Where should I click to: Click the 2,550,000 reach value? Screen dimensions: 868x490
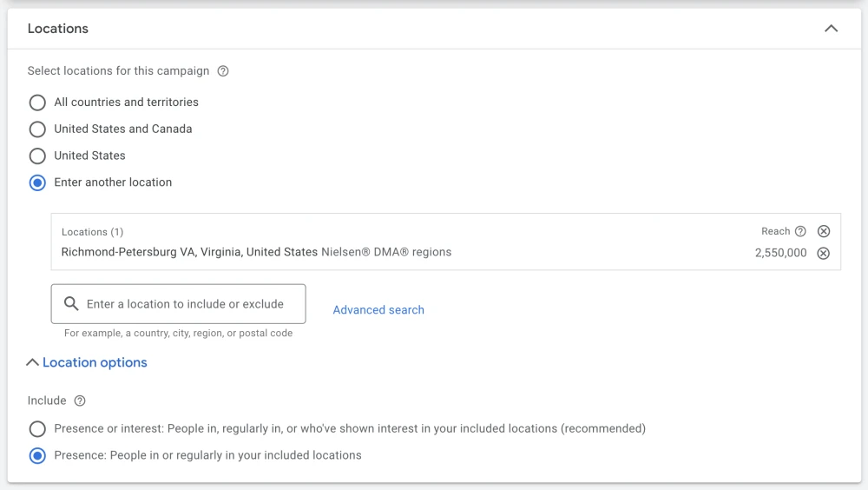[x=780, y=253]
